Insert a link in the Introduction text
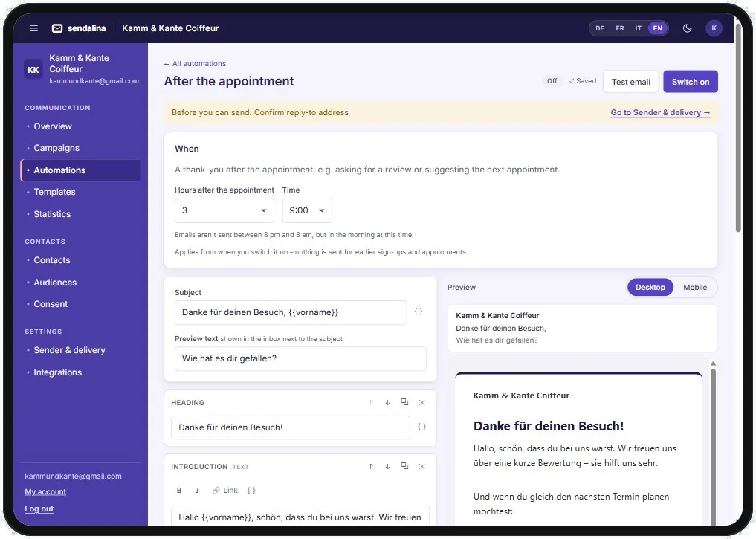756x539 pixels. (225, 491)
